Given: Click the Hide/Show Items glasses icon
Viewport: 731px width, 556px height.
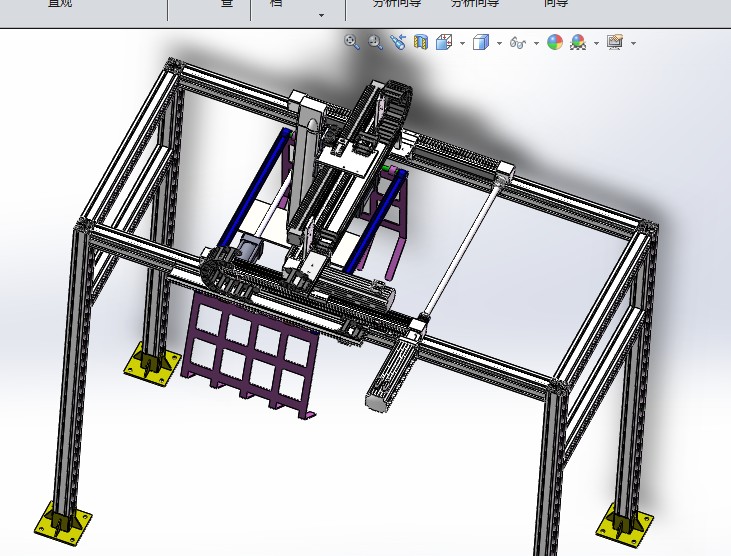Looking at the screenshot, I should click(x=517, y=43).
